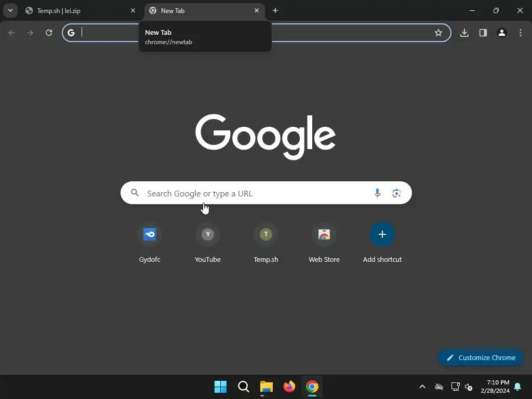Show hidden system tray icons
The width and height of the screenshot is (532, 399).
click(422, 387)
